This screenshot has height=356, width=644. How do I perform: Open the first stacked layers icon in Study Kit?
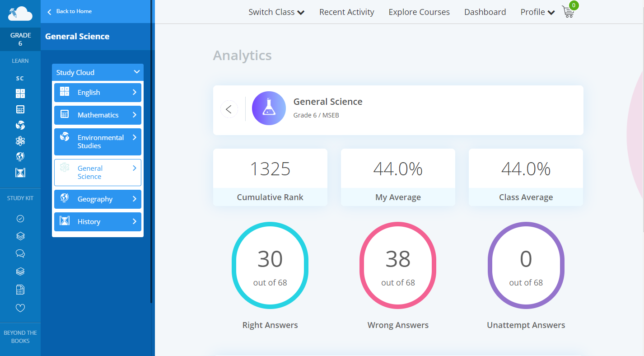tap(20, 236)
